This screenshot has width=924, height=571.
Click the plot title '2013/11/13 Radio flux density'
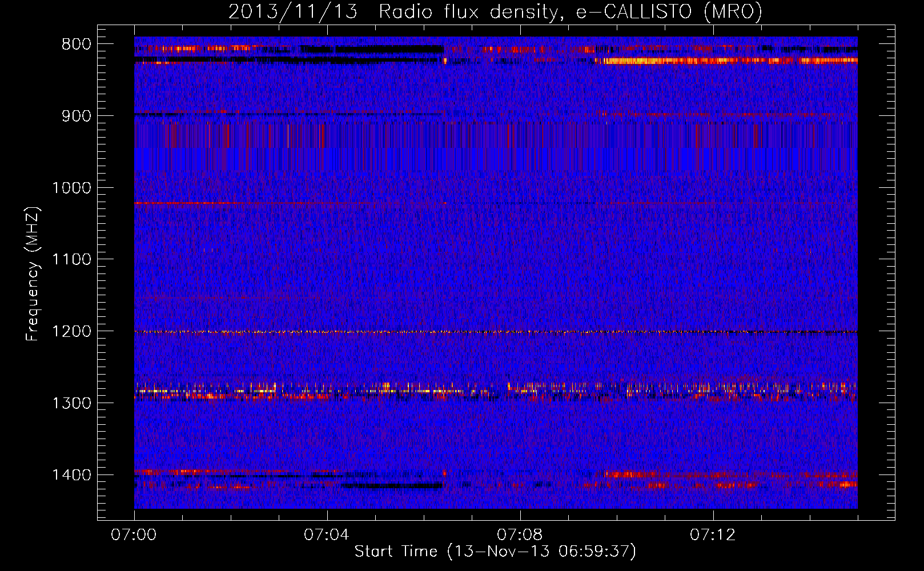[x=496, y=11]
